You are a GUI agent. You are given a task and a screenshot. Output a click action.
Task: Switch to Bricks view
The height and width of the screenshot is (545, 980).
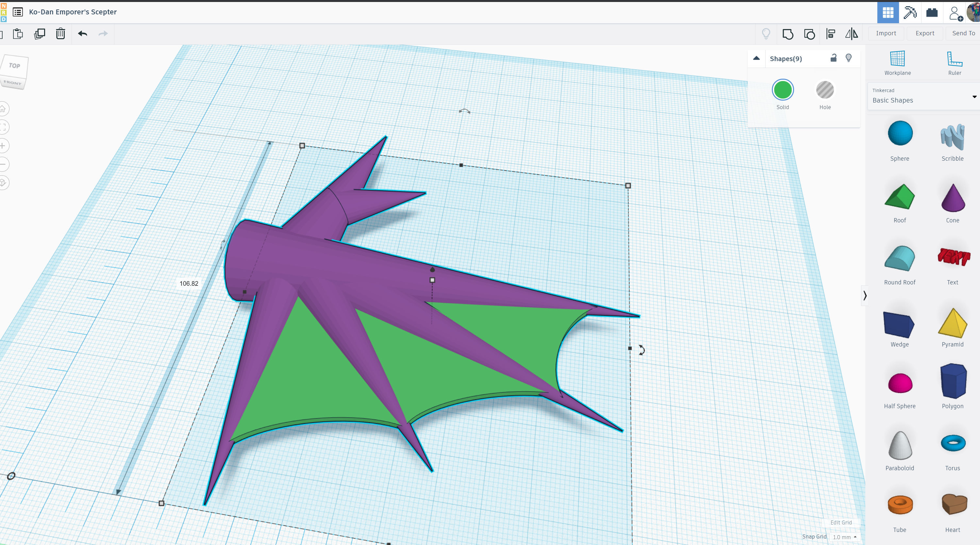pyautogui.click(x=932, y=12)
